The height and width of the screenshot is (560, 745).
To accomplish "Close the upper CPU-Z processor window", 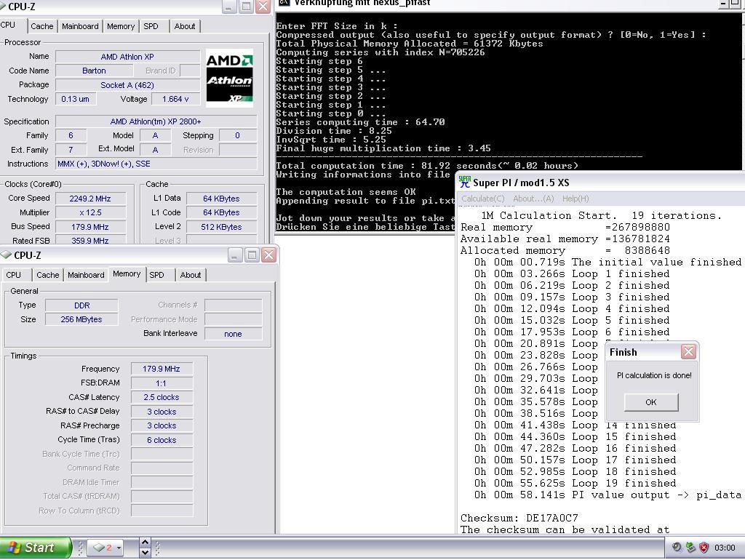I will point(262,7).
